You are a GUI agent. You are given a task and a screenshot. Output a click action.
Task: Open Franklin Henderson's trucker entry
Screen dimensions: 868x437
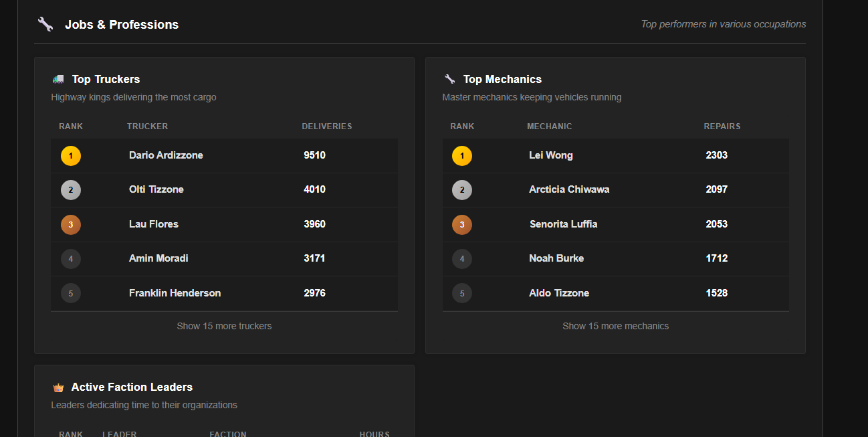[x=175, y=293]
